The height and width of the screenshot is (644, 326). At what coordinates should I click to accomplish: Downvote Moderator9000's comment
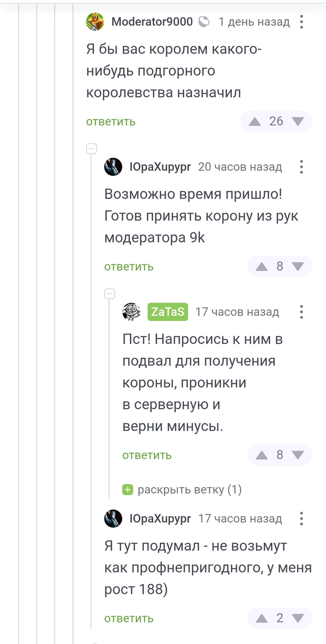click(x=298, y=122)
